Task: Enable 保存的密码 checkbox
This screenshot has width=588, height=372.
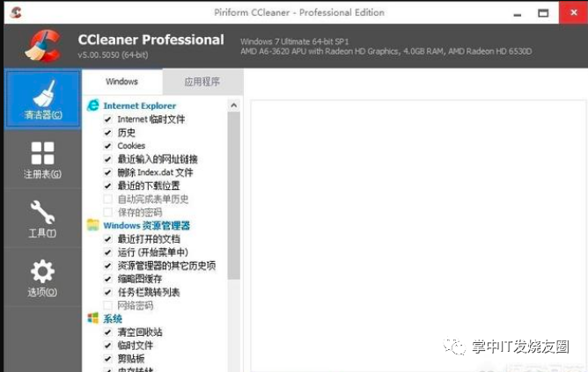Action: (x=107, y=213)
